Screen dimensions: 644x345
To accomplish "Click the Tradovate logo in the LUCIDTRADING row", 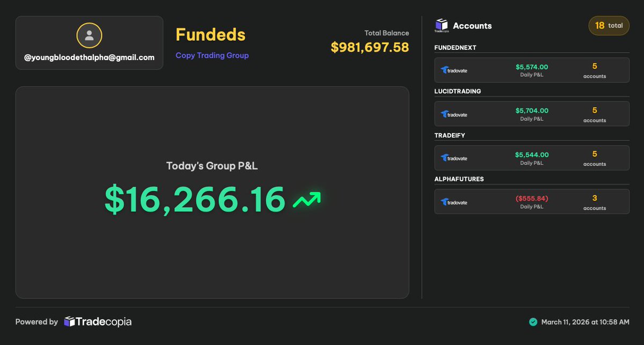I will 454,114.
